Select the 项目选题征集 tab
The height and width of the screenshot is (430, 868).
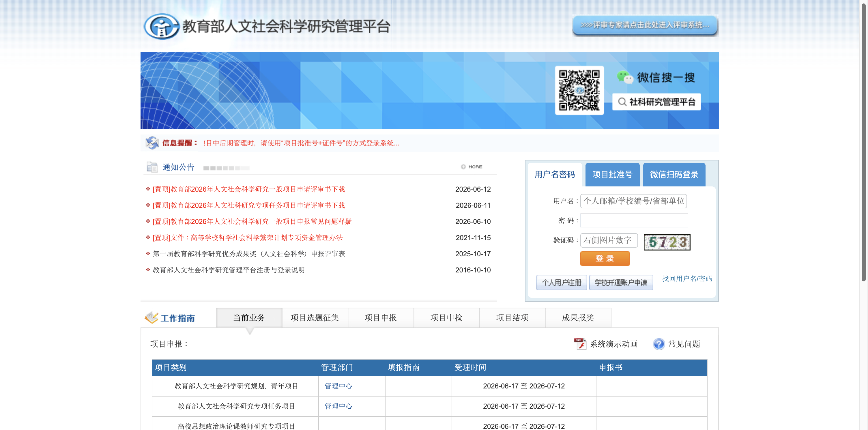[315, 317]
